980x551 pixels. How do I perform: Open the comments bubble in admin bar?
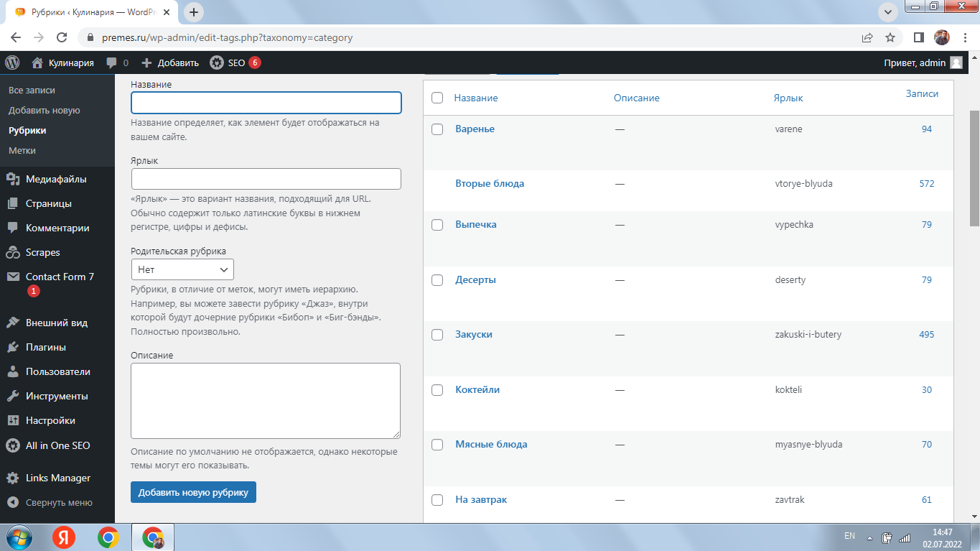(111, 62)
